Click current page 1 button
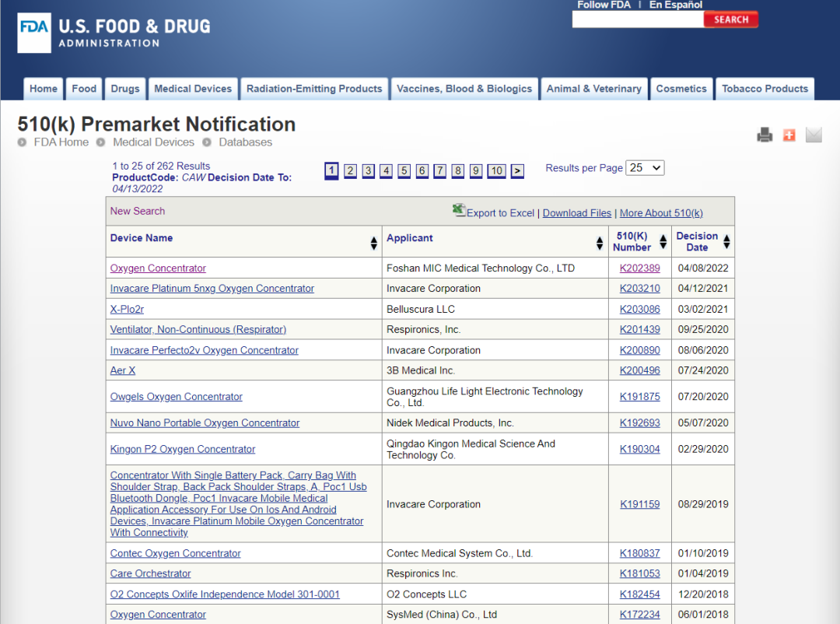The height and width of the screenshot is (624, 840). coord(331,171)
